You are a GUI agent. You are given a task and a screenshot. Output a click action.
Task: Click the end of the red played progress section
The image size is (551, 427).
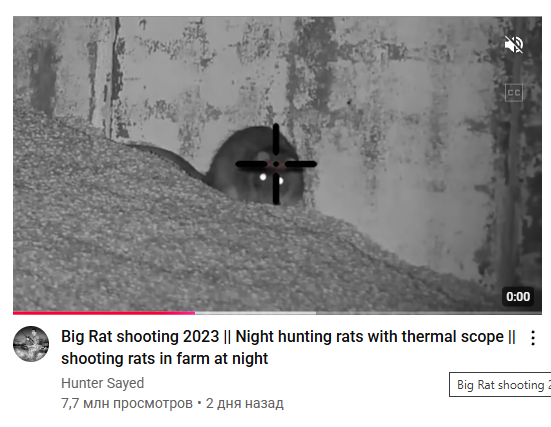(x=194, y=313)
